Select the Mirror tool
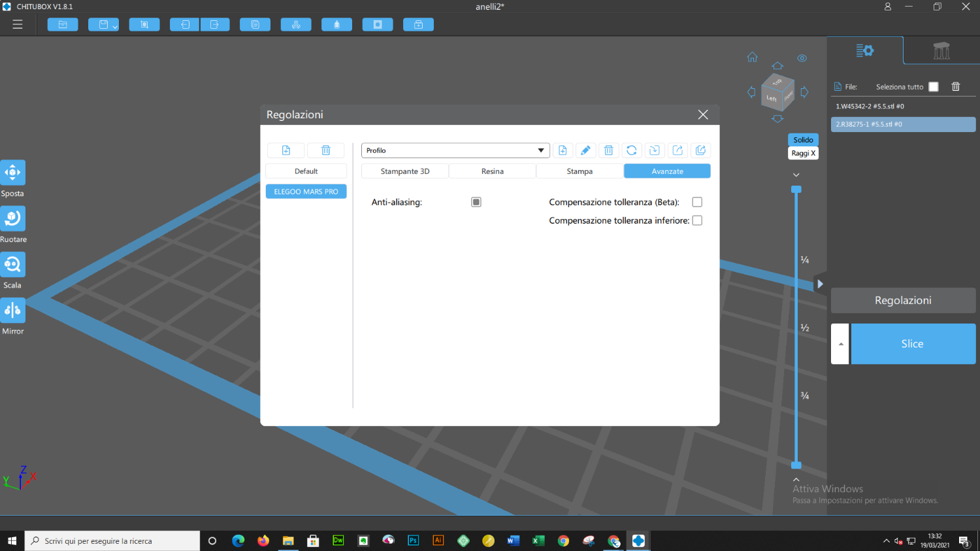980x551 pixels. click(x=12, y=310)
